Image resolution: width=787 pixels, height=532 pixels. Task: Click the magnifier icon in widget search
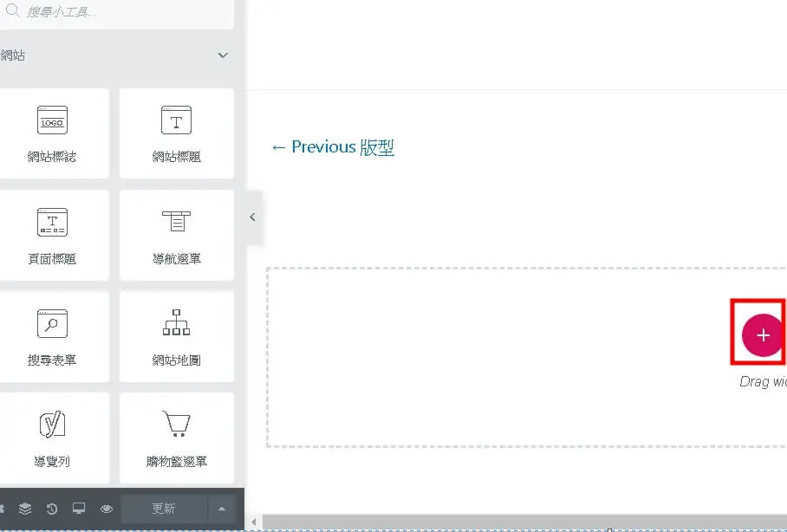[12, 10]
